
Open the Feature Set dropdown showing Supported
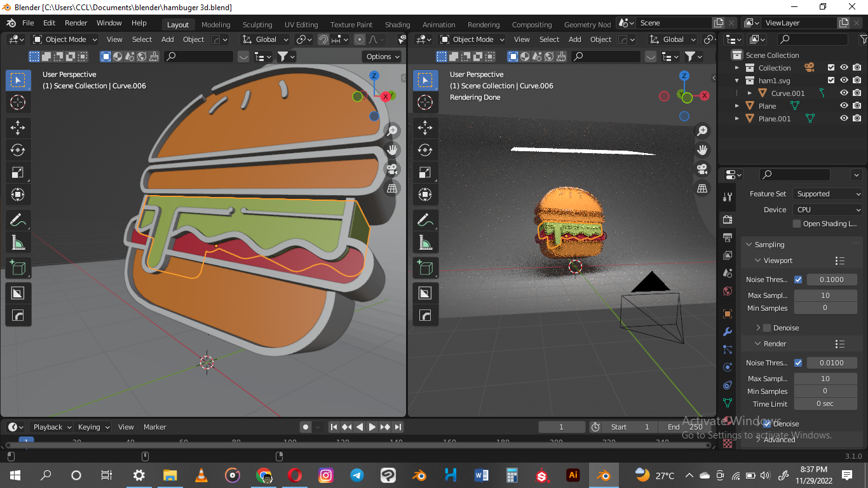829,194
